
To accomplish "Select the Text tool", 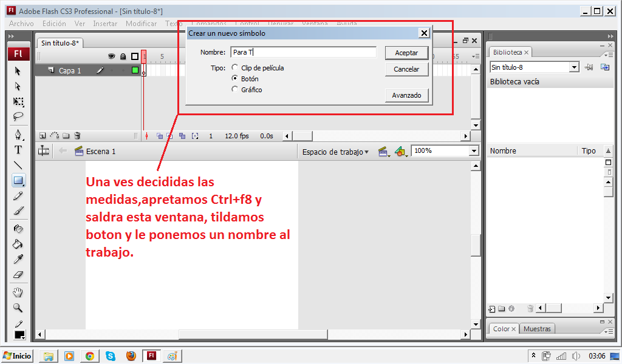I will point(18,150).
